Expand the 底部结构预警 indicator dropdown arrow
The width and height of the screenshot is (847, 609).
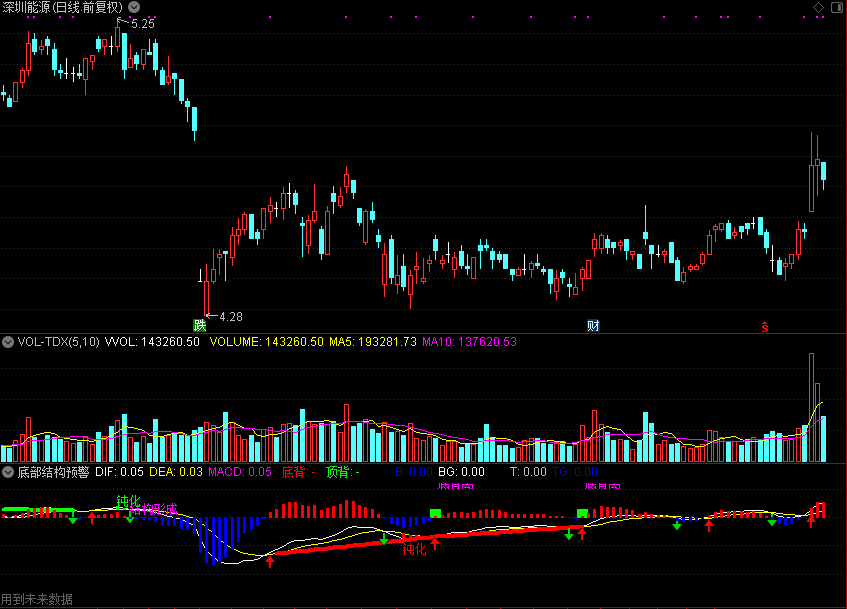pos(8,472)
